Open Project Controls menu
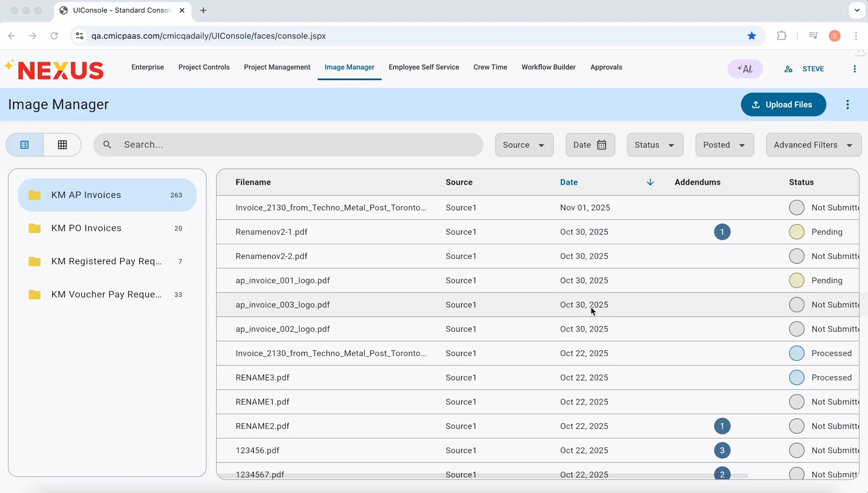 [204, 67]
